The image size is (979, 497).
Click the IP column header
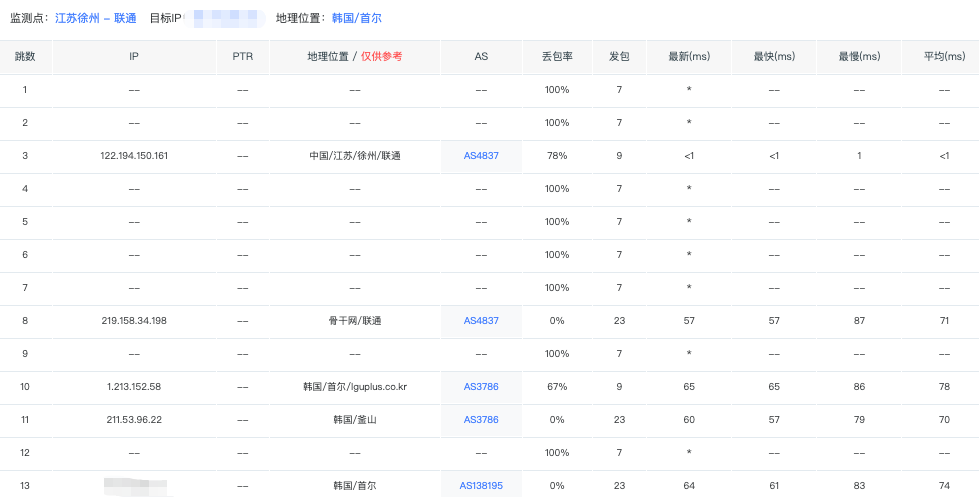pyautogui.click(x=134, y=57)
